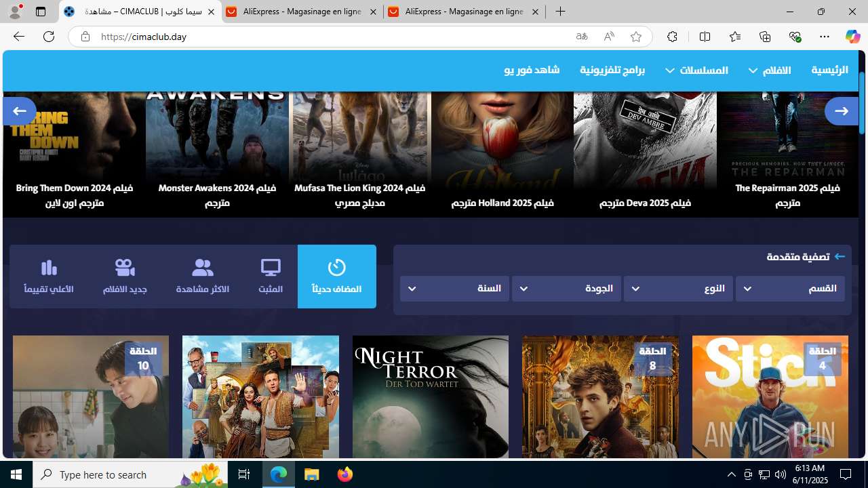The width and height of the screenshot is (868, 488).
Task: Open Monster Awakens 2024 link
Action: click(x=217, y=155)
